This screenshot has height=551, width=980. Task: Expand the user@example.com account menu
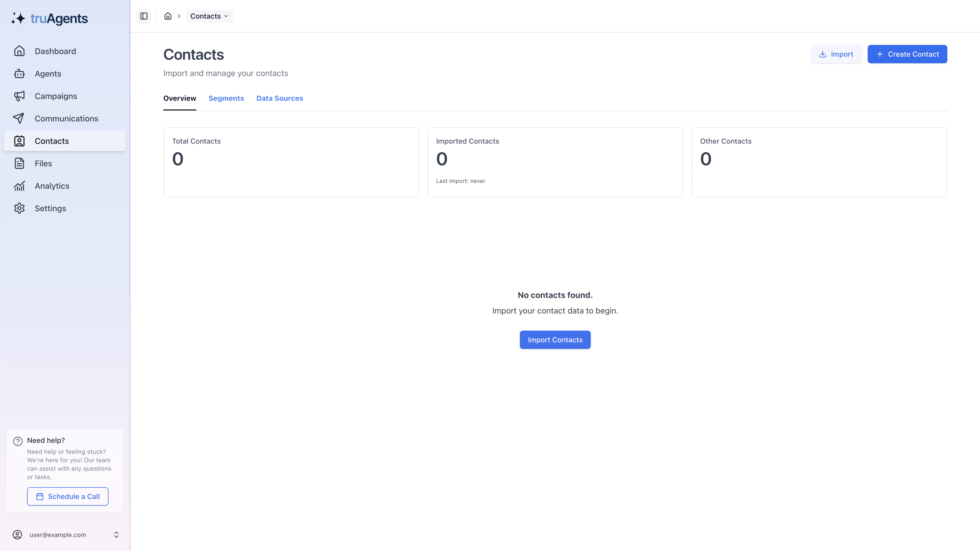coord(65,534)
